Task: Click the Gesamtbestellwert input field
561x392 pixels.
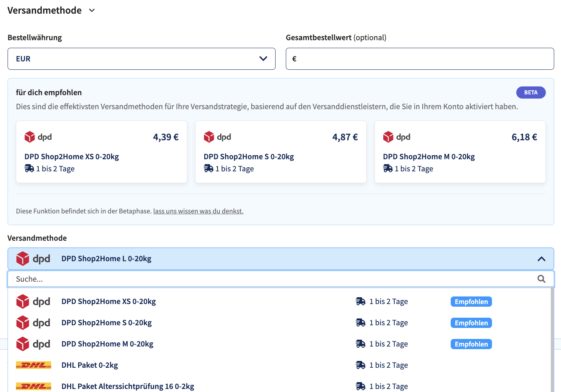Action: (420, 59)
